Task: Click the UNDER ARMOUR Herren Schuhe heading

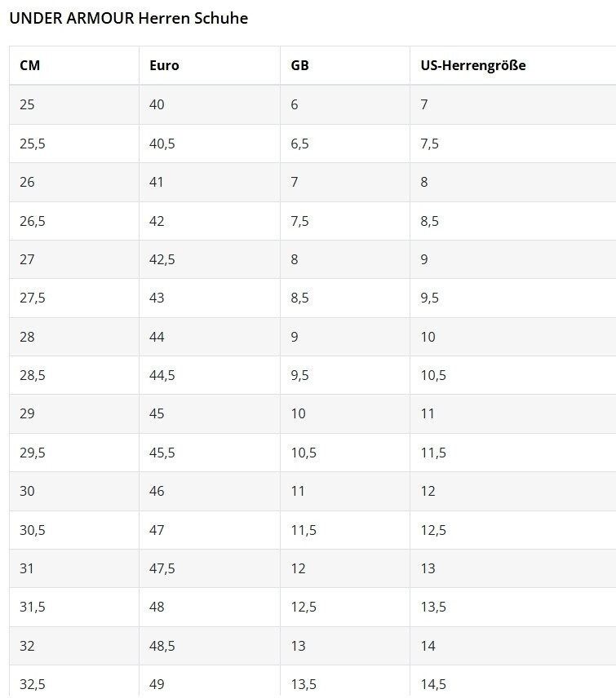Action: pyautogui.click(x=129, y=18)
